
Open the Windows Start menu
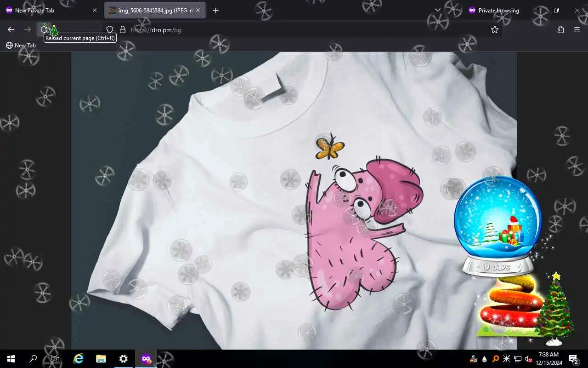tap(11, 359)
